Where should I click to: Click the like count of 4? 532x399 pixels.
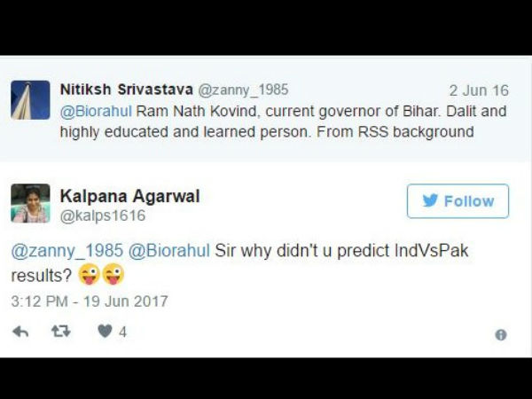[x=122, y=332]
